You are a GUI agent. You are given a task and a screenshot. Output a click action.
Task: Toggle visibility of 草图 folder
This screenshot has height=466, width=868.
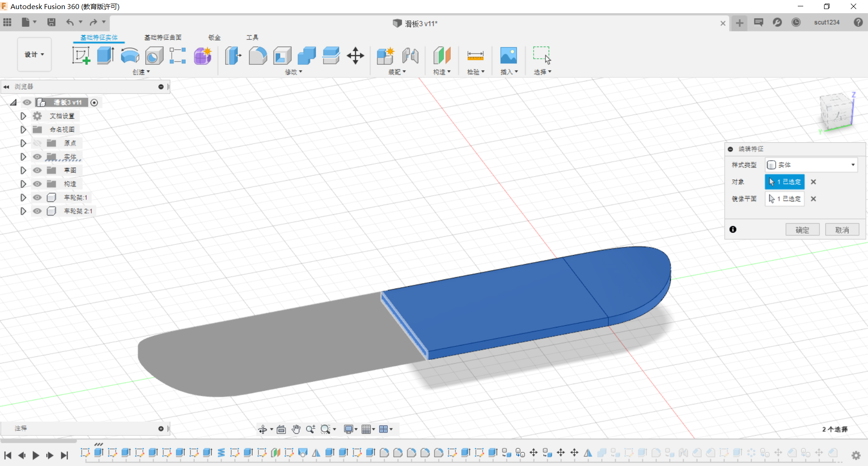(37, 170)
